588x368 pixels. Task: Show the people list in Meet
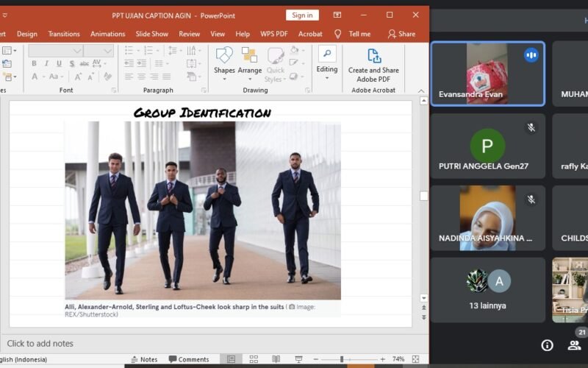click(x=574, y=344)
